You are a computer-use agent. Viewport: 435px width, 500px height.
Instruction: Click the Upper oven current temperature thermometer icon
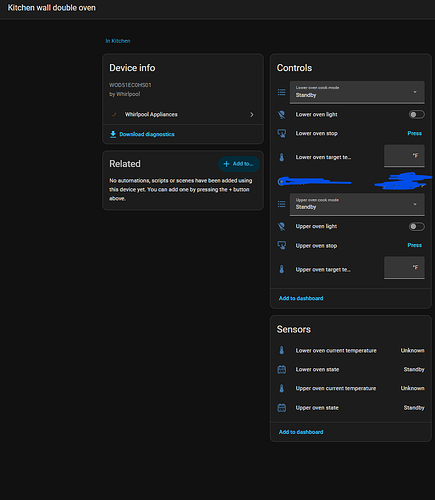tap(282, 389)
